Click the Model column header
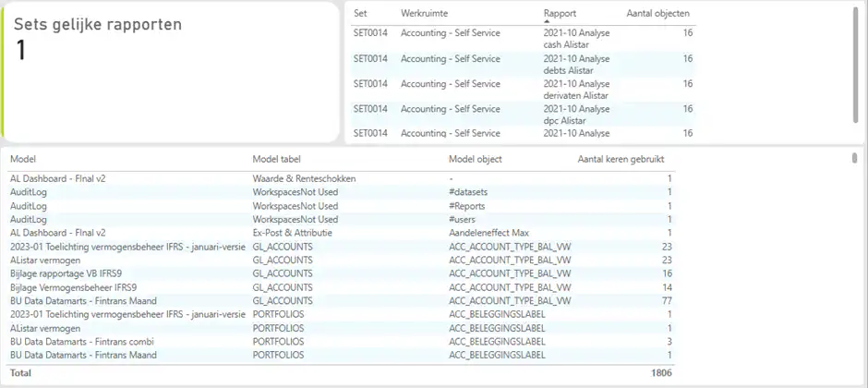 click(x=23, y=159)
